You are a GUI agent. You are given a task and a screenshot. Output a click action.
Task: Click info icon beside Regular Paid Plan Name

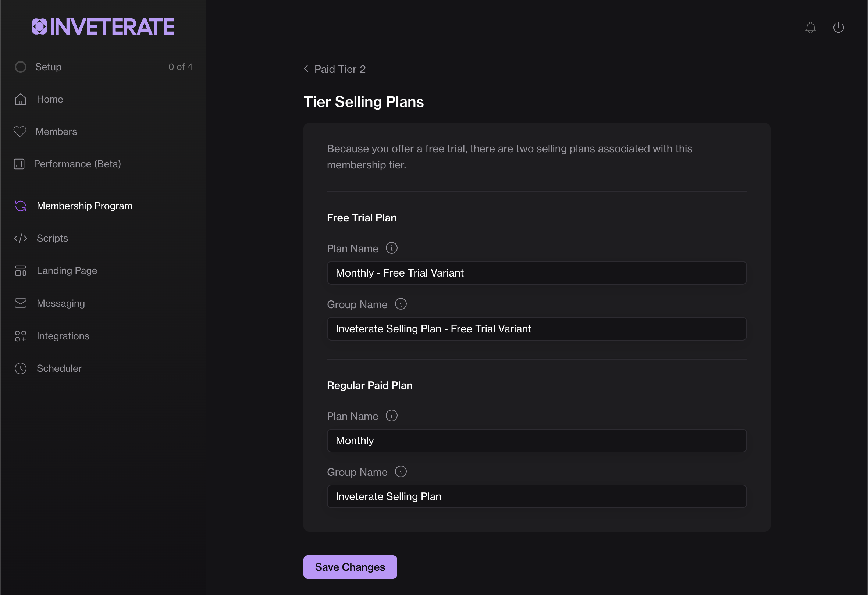[x=391, y=416]
